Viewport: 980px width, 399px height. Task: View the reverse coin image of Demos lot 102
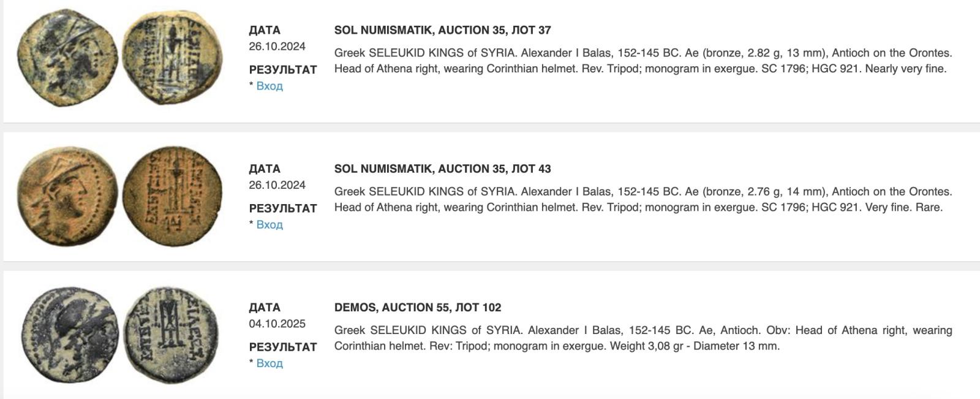click(171, 335)
